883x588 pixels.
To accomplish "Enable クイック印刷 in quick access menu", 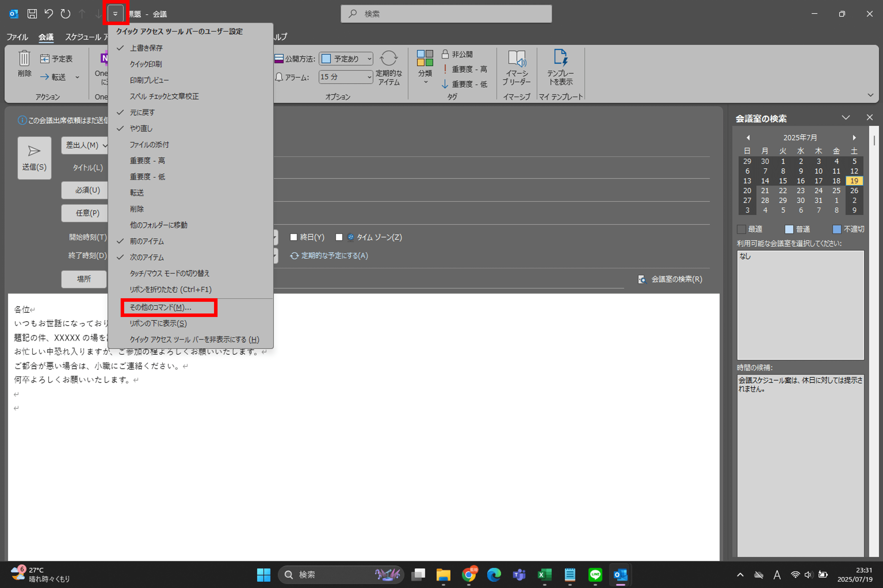I will pos(190,64).
